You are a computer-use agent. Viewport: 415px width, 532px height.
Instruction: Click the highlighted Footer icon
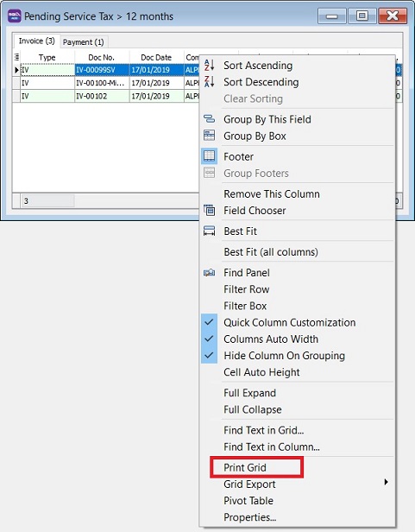pyautogui.click(x=209, y=156)
